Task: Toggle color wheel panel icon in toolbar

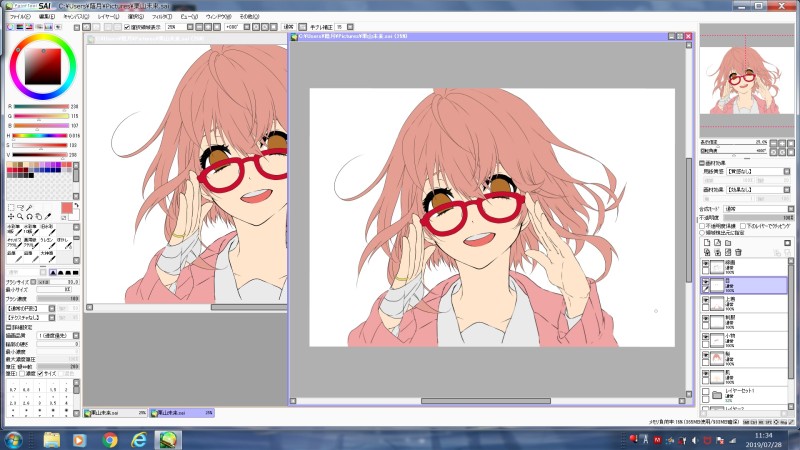Action: click(x=11, y=27)
